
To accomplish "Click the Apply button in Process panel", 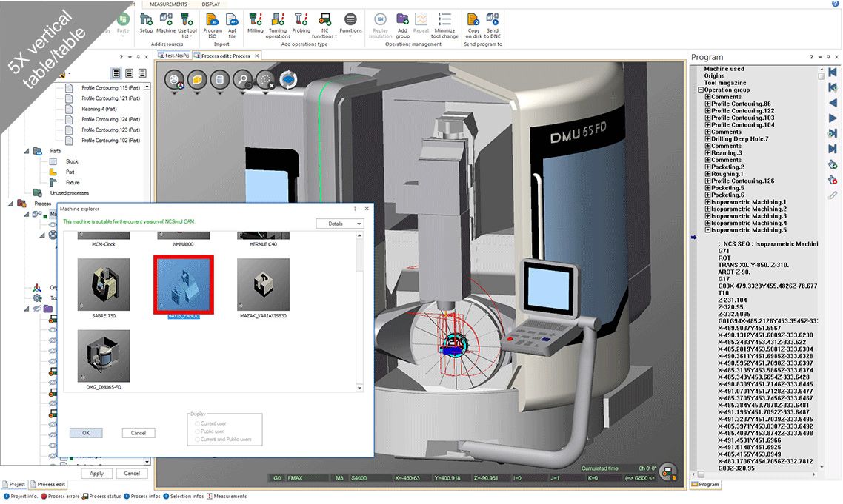I will [96, 474].
